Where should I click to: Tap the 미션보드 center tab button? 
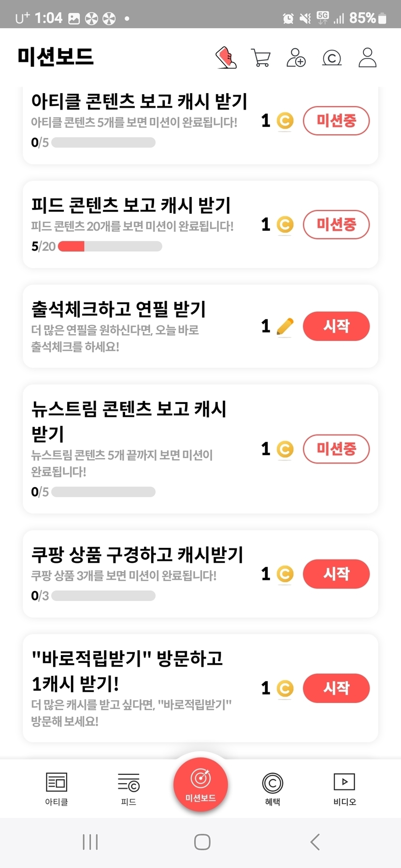(200, 784)
